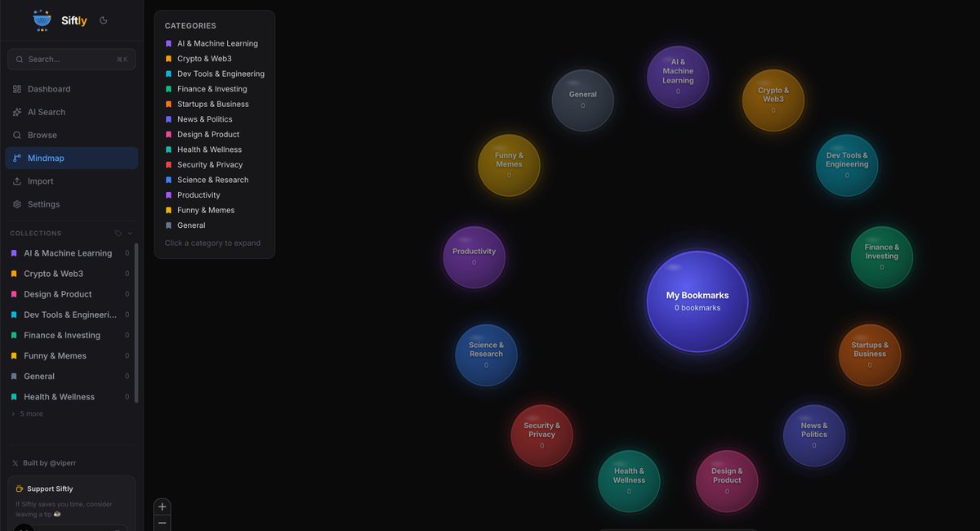Expand the Finance & Investing bubble

tap(882, 257)
